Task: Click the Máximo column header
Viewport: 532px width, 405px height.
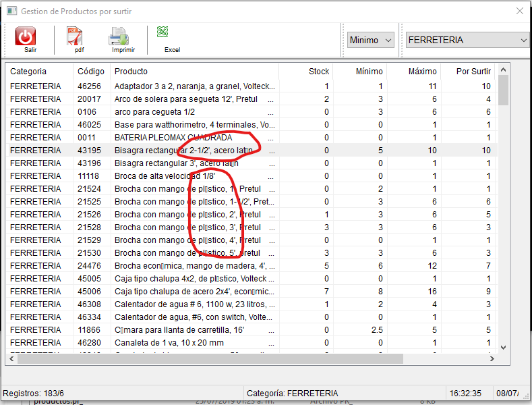Action: click(x=421, y=71)
